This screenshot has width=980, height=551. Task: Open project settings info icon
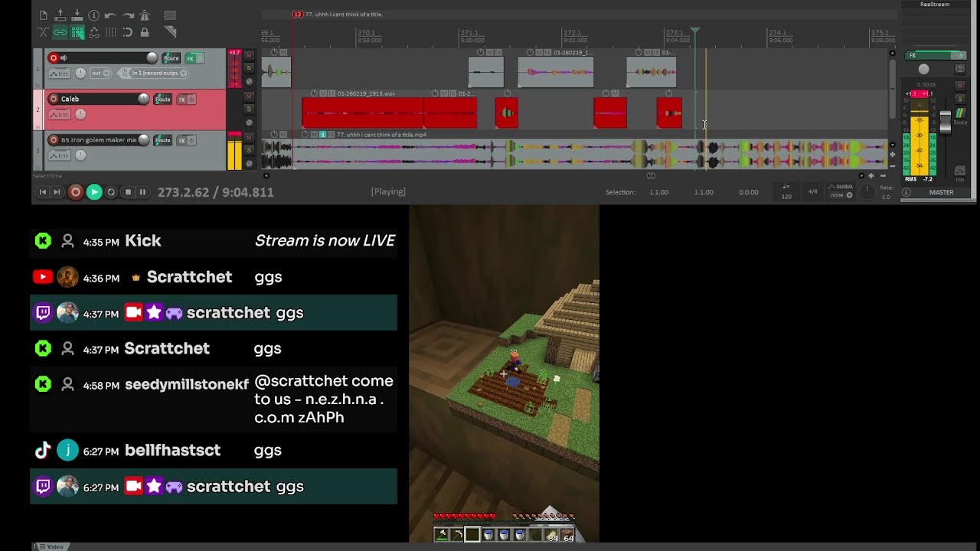click(93, 15)
